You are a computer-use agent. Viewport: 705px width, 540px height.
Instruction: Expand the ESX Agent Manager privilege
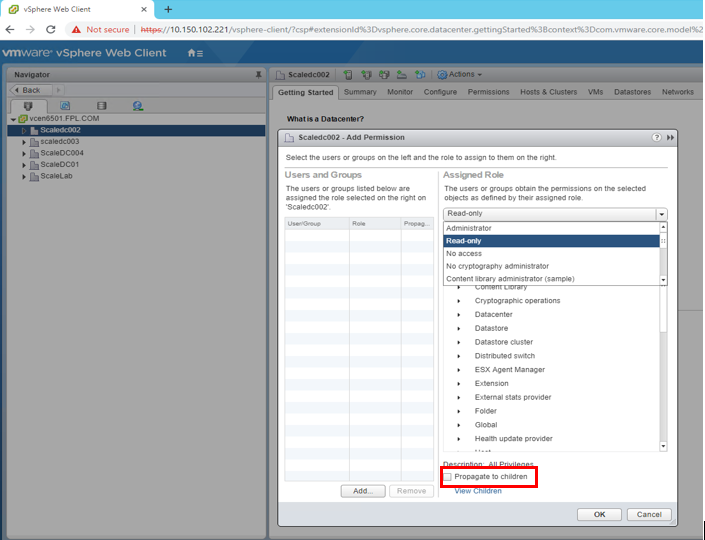(459, 370)
